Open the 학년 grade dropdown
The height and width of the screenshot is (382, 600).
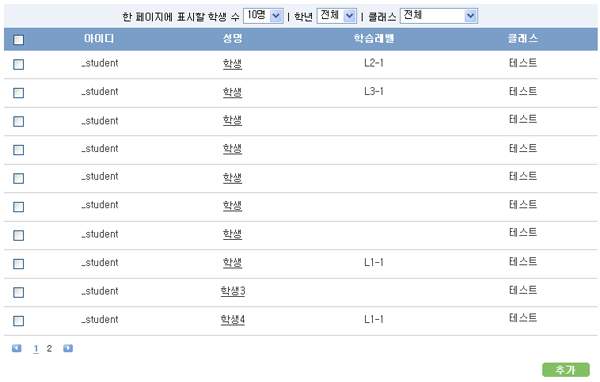point(337,16)
